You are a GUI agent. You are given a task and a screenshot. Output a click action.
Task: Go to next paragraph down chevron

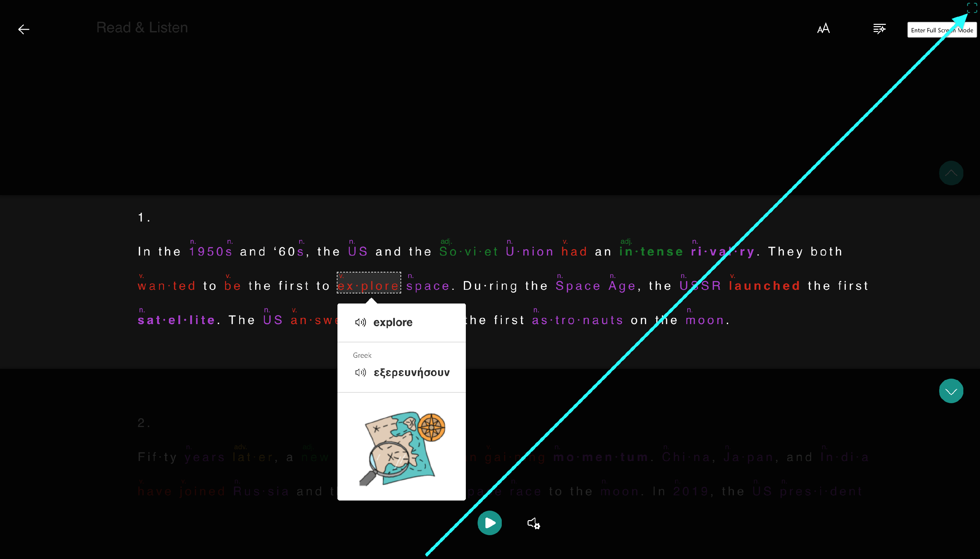tap(951, 391)
